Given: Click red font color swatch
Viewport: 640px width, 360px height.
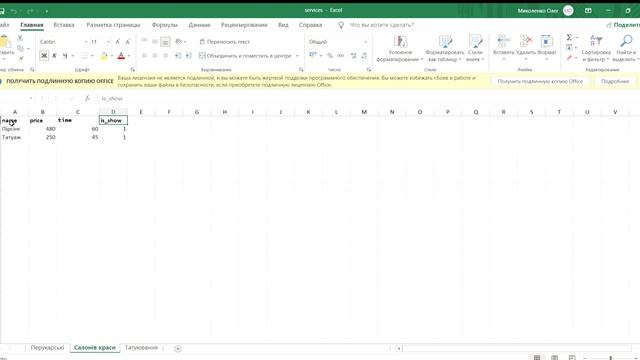Looking at the screenshot, I should 121,56.
